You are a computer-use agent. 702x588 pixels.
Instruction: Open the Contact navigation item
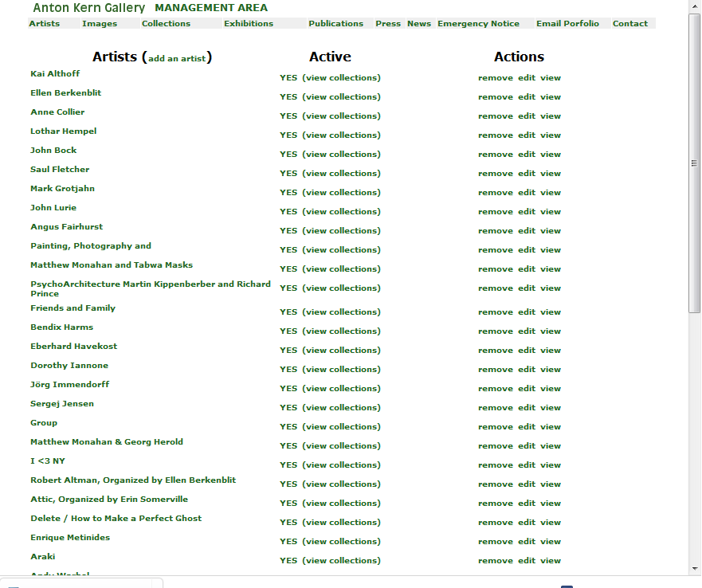(x=629, y=24)
